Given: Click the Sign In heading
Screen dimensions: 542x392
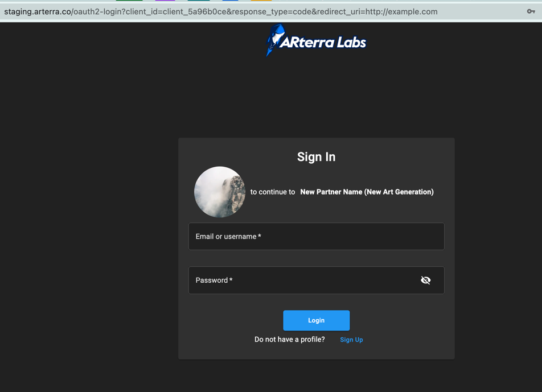Looking at the screenshot, I should tap(316, 157).
